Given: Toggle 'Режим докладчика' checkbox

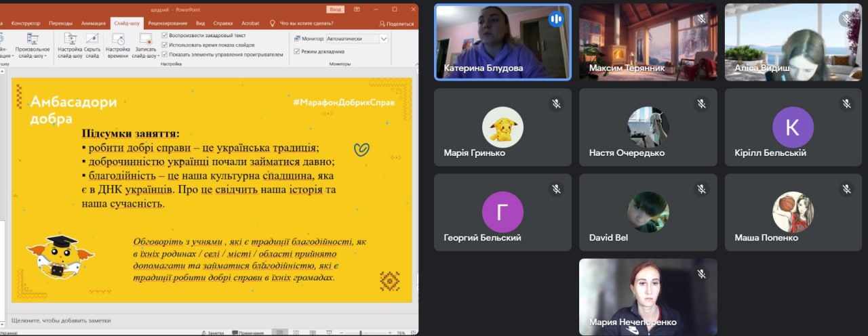Looking at the screenshot, I should [x=296, y=51].
